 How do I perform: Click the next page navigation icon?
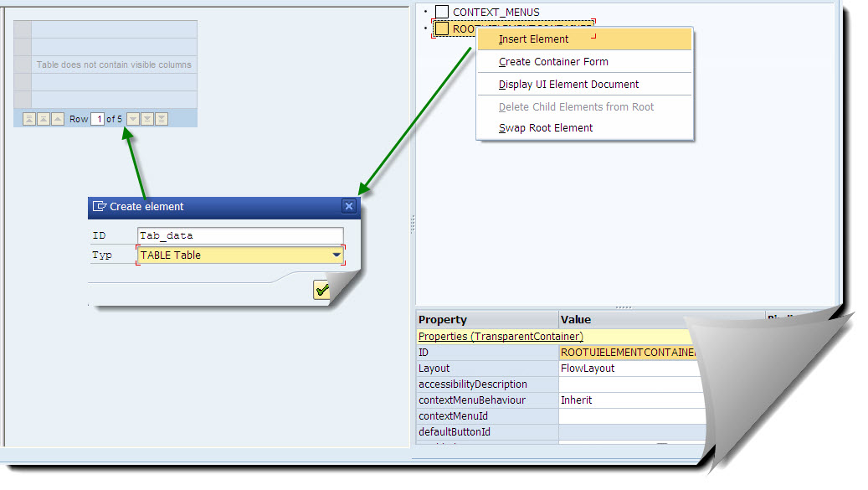pyautogui.click(x=146, y=119)
